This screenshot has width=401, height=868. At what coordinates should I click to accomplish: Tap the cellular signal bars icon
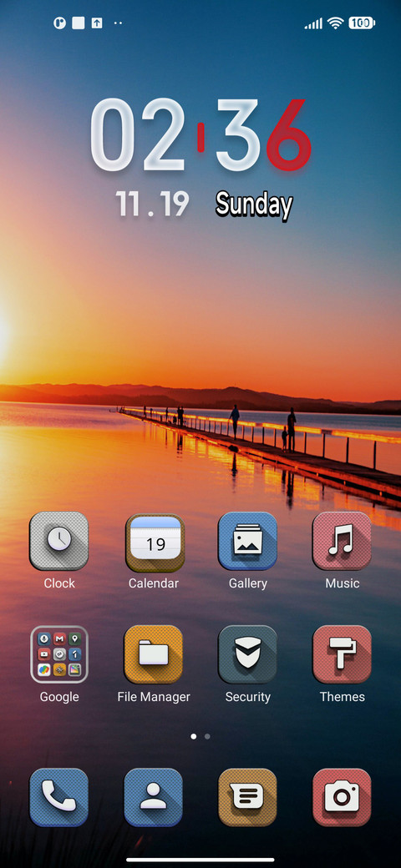tap(313, 24)
